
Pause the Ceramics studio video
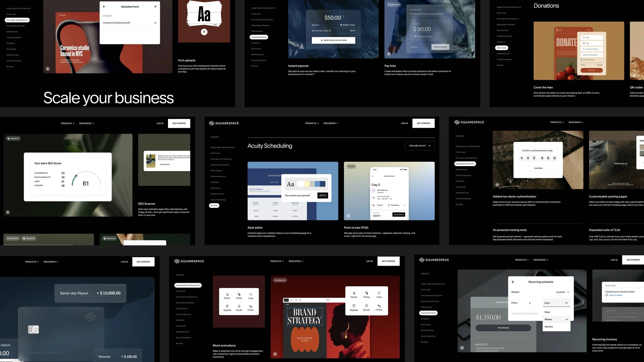tap(48, 69)
